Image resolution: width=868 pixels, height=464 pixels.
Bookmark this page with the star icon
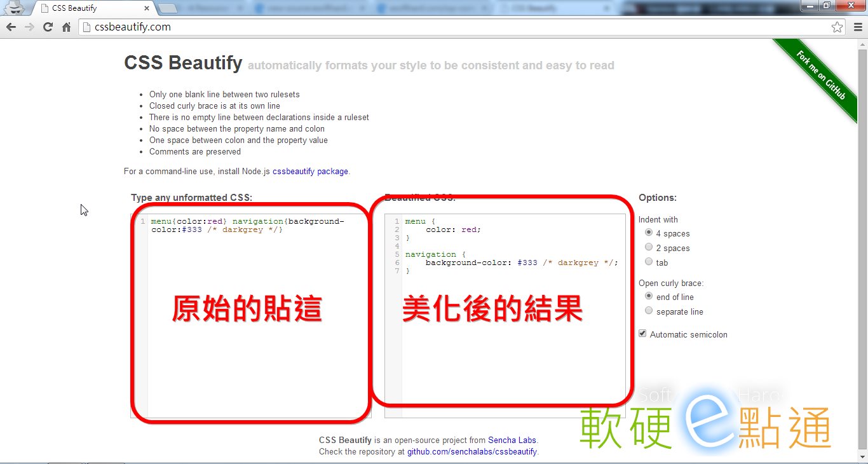[x=837, y=27]
